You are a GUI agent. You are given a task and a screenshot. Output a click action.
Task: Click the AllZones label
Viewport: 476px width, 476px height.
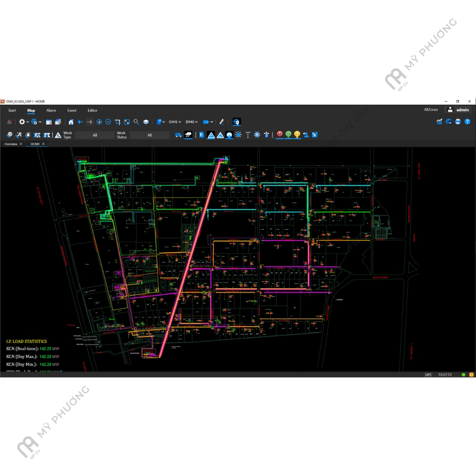(431, 110)
